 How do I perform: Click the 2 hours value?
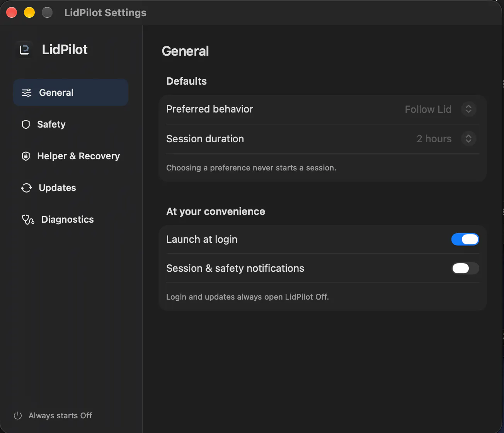(434, 139)
